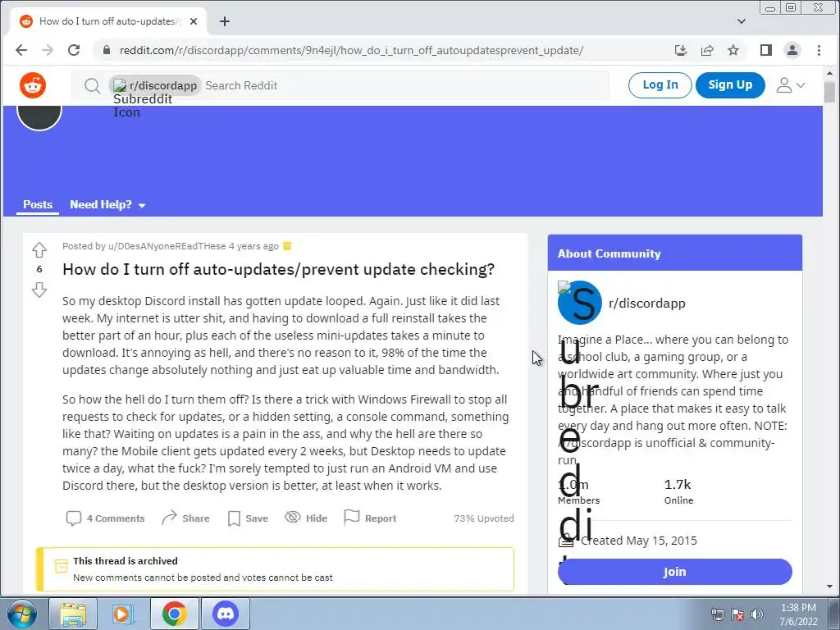This screenshot has height=630, width=840.
Task: Click the community avatar image
Action: click(580, 303)
